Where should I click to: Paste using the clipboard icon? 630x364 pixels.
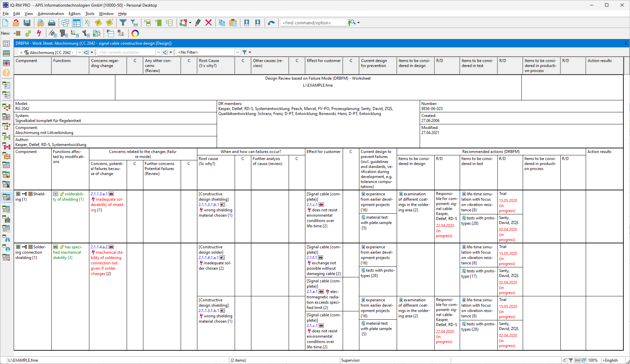(233, 23)
